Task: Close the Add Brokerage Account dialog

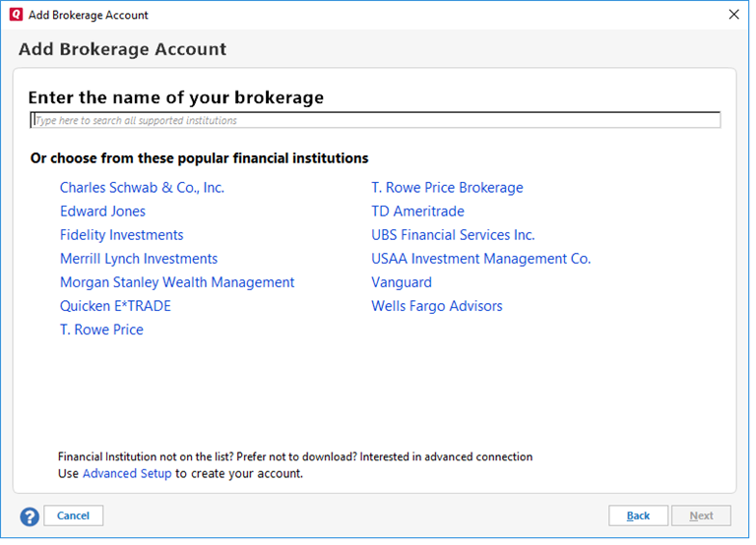Action: tap(733, 15)
